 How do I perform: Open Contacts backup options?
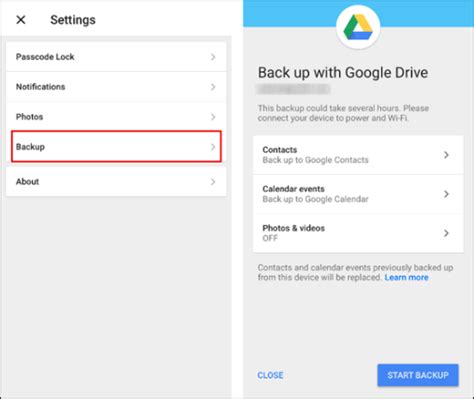point(358,155)
